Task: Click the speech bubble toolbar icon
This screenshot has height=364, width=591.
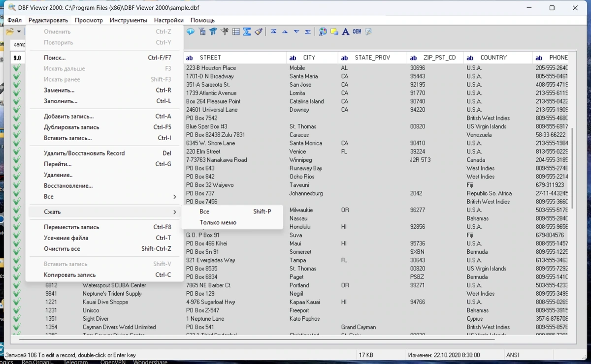Action: tap(191, 31)
